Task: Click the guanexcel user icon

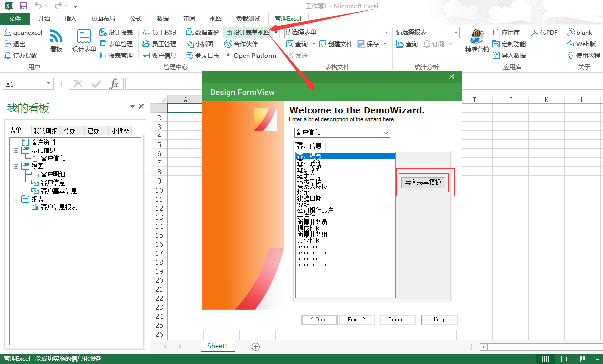Action: click(8, 32)
